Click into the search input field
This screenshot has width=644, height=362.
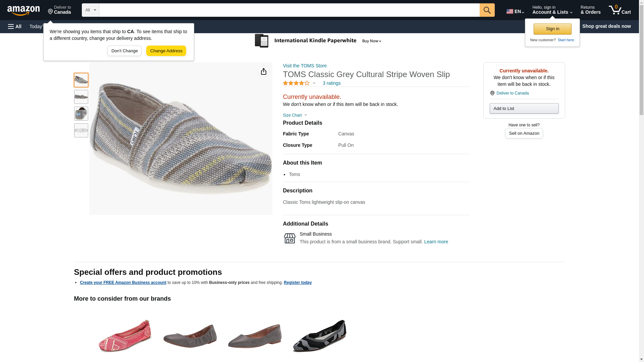point(289,10)
